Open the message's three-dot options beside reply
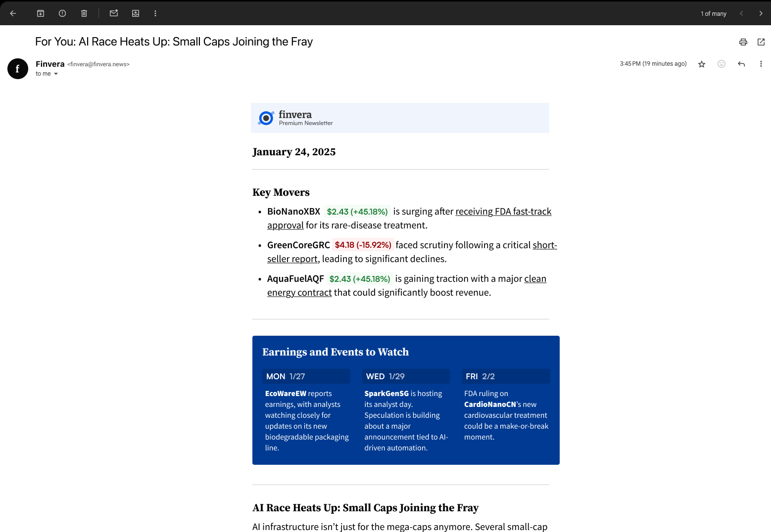This screenshot has height=532, width=771. pos(761,64)
